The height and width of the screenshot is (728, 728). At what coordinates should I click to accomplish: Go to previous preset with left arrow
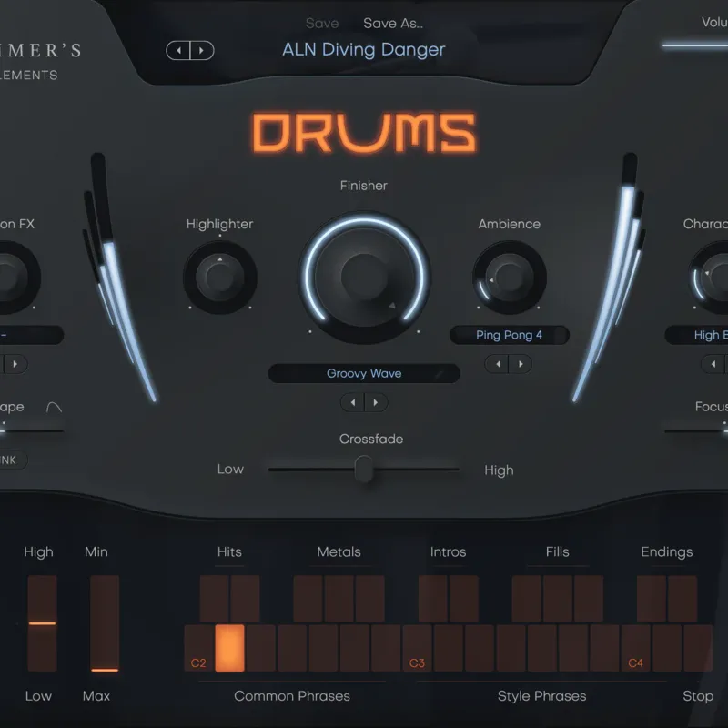point(178,50)
